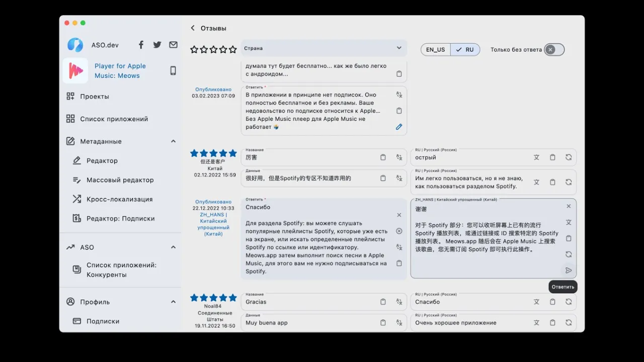
Task: Open Список приложений: Конкуренты
Action: pos(120,270)
